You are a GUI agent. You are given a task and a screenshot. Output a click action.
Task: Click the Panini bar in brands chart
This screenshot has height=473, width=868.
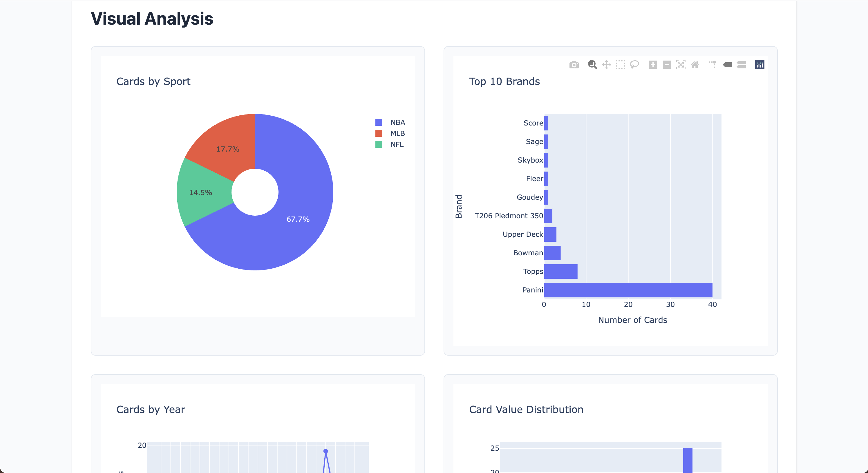point(628,290)
